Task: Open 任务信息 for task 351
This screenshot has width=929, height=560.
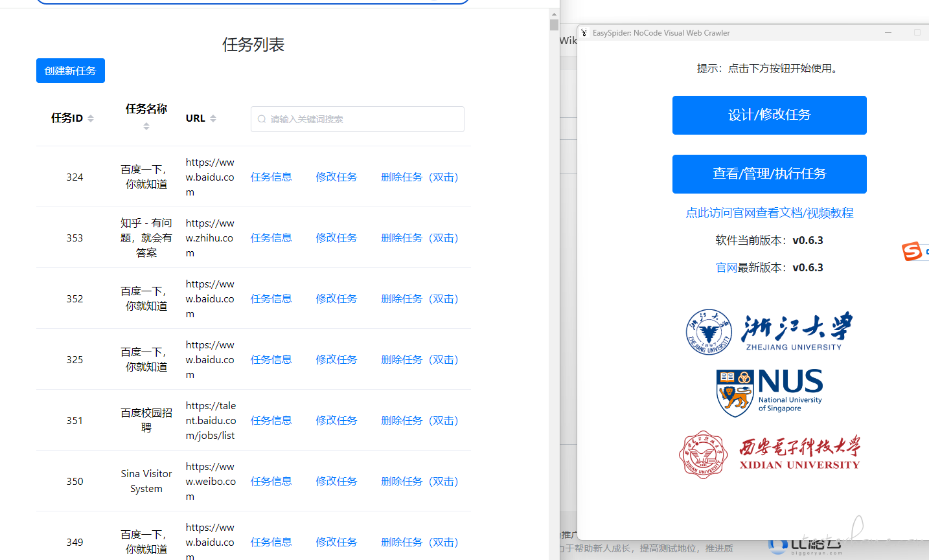Action: click(271, 420)
